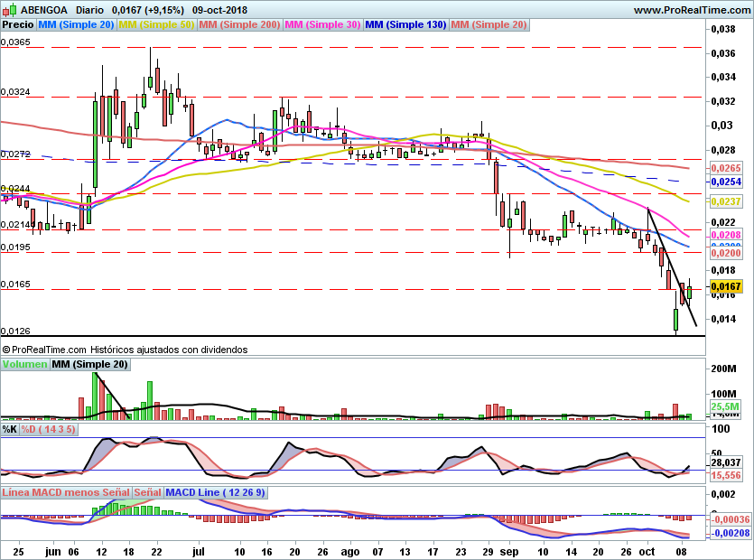Click the oct date marker on axis

point(647,552)
